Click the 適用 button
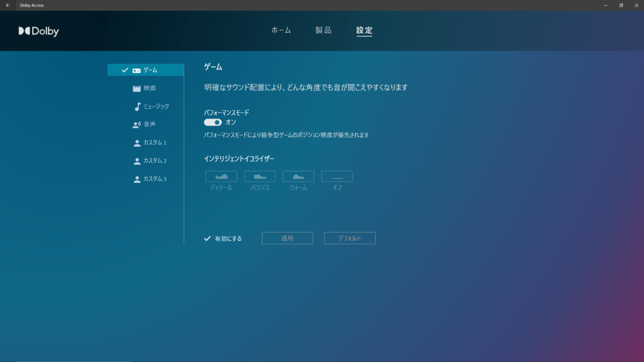644x362 pixels. coord(287,238)
